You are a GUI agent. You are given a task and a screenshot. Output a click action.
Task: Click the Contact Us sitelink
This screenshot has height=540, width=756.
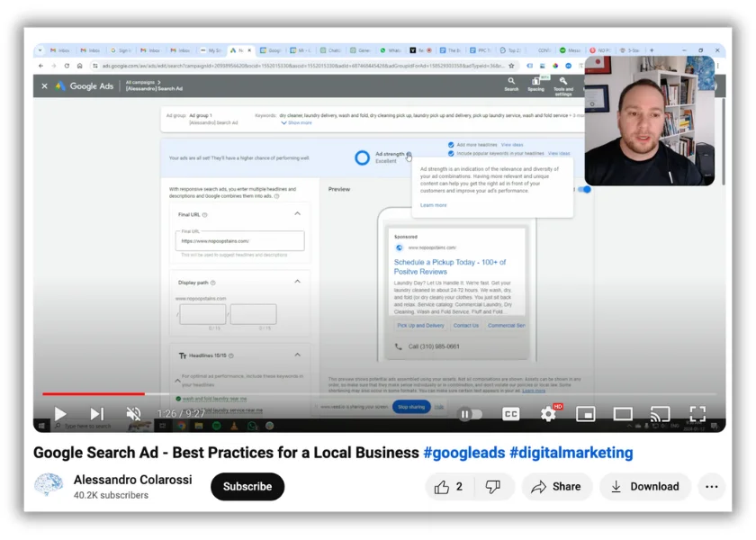(x=466, y=326)
